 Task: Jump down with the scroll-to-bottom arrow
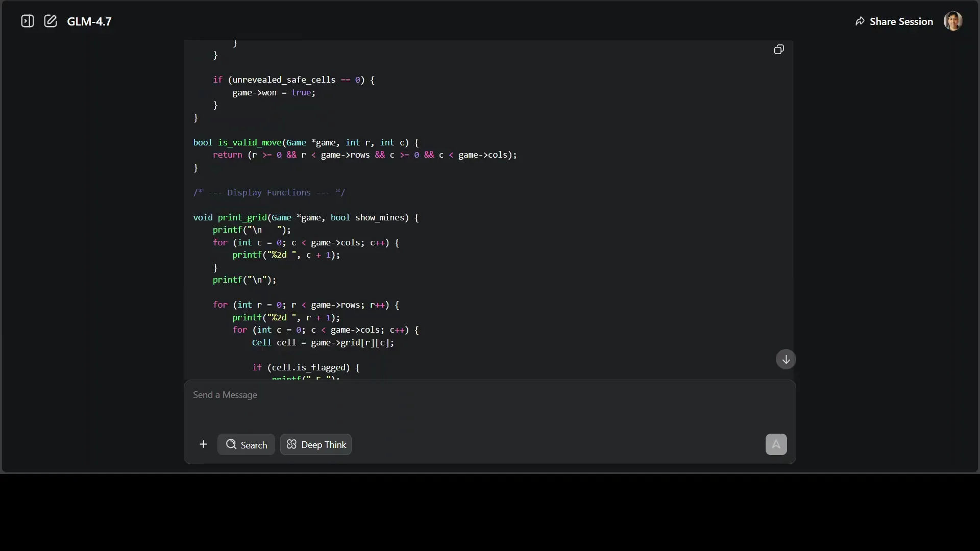pyautogui.click(x=786, y=359)
